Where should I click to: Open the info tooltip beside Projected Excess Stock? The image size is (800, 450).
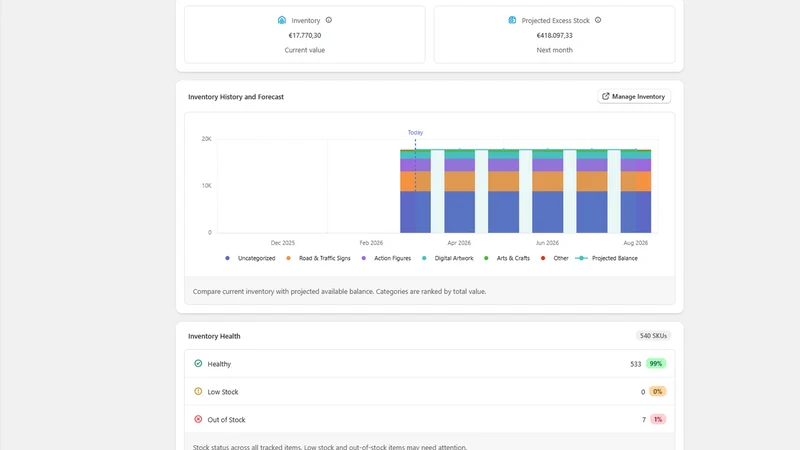pyautogui.click(x=598, y=20)
